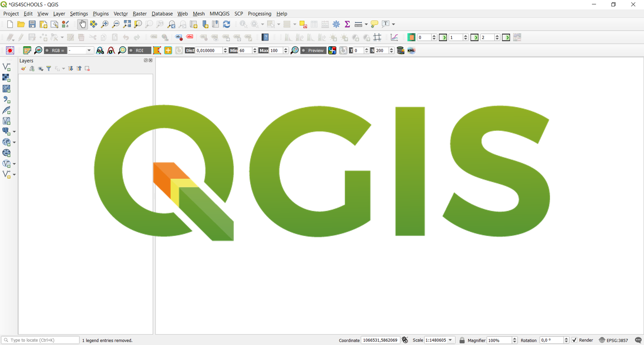Expand all layers in the Layers panel
The image size is (644, 345).
point(71,69)
